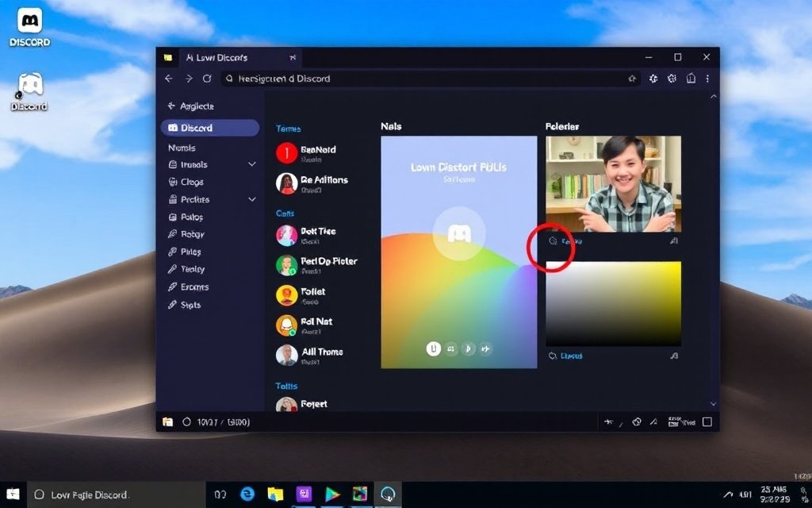Open the Play Store icon on the taskbar

(x=332, y=495)
